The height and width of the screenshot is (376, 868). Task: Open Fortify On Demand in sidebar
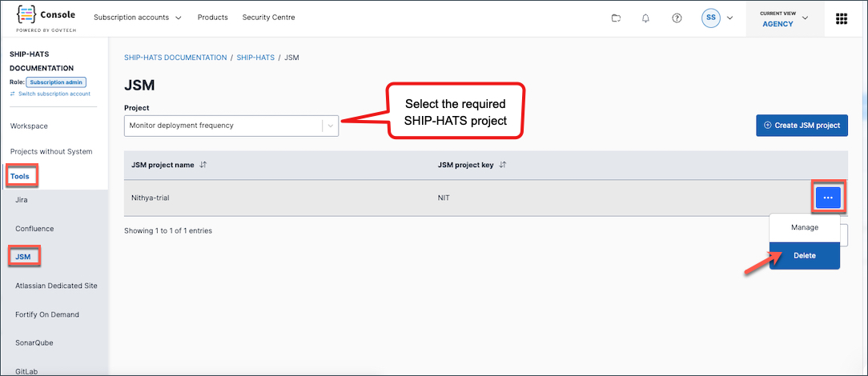tap(47, 314)
